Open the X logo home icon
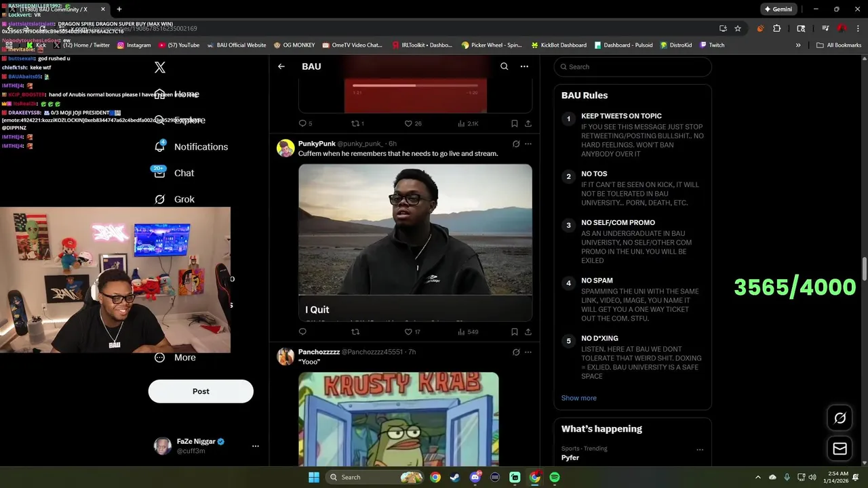This screenshot has height=488, width=868. click(160, 67)
